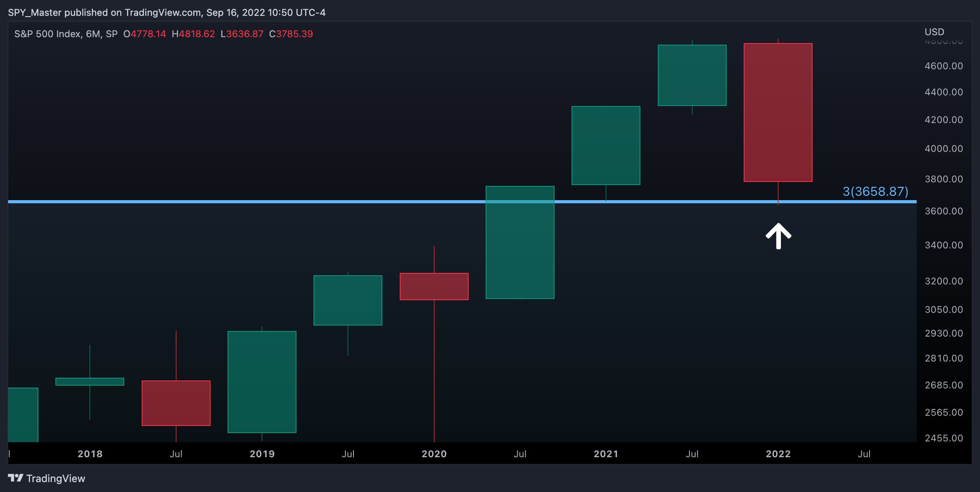Click the TradingView logo at bottom left
This screenshot has height=492, width=980.
pyautogui.click(x=47, y=479)
